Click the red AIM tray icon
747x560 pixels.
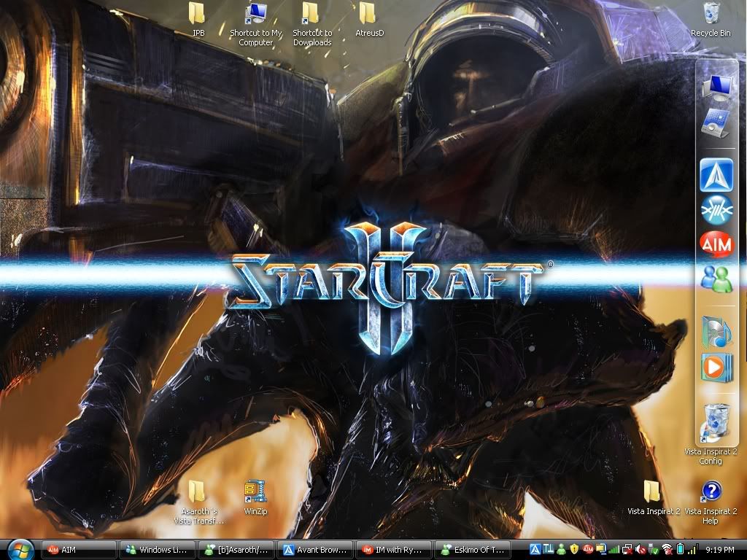pos(588,550)
